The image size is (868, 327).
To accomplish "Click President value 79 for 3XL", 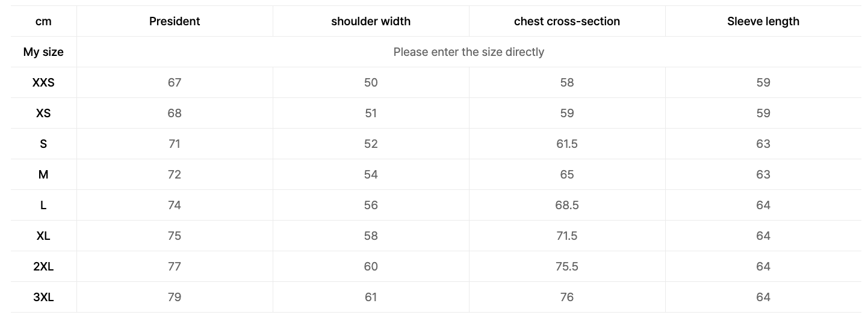I will 175,298.
